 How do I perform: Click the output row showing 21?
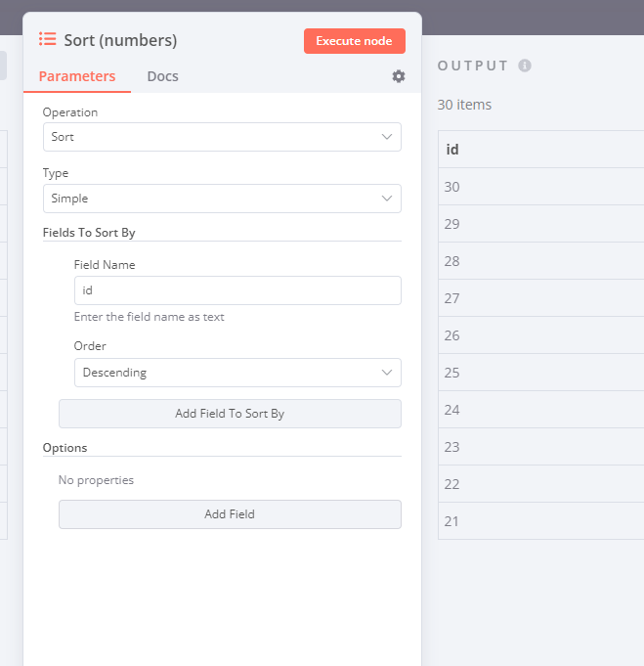pos(540,521)
